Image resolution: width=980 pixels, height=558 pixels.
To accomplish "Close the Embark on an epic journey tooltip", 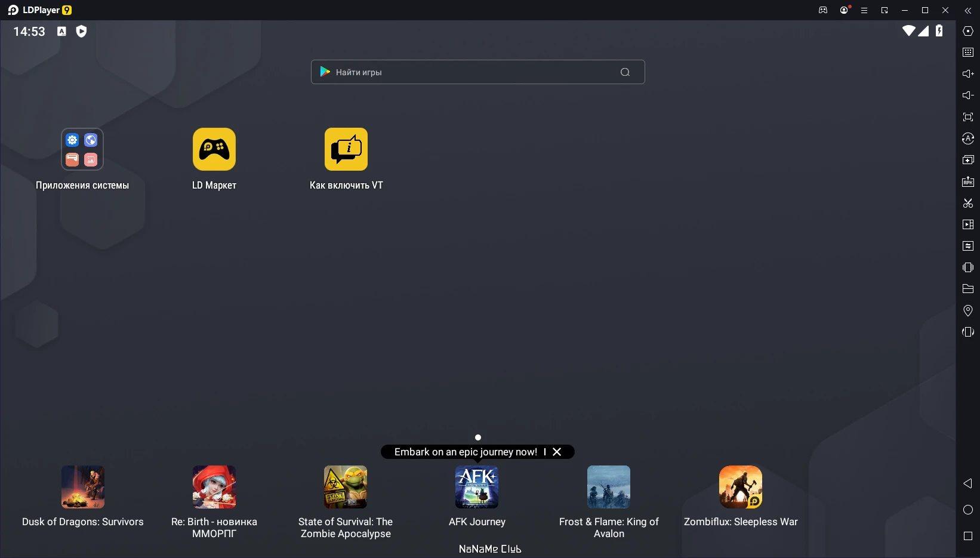I will point(557,452).
